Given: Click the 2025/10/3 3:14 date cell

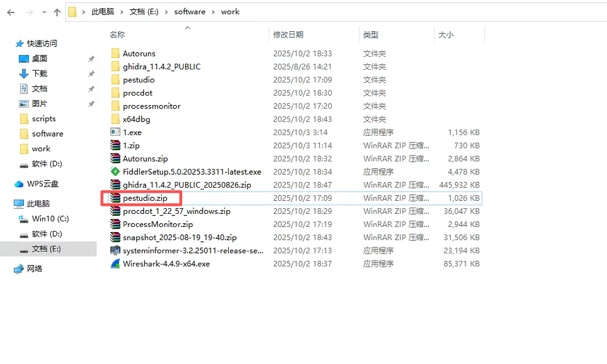Looking at the screenshot, I should point(301,133).
